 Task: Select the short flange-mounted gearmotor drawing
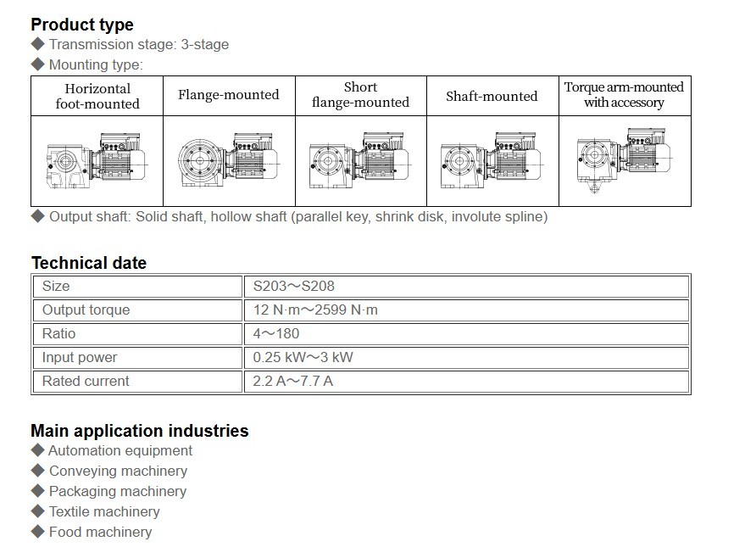coord(360,159)
